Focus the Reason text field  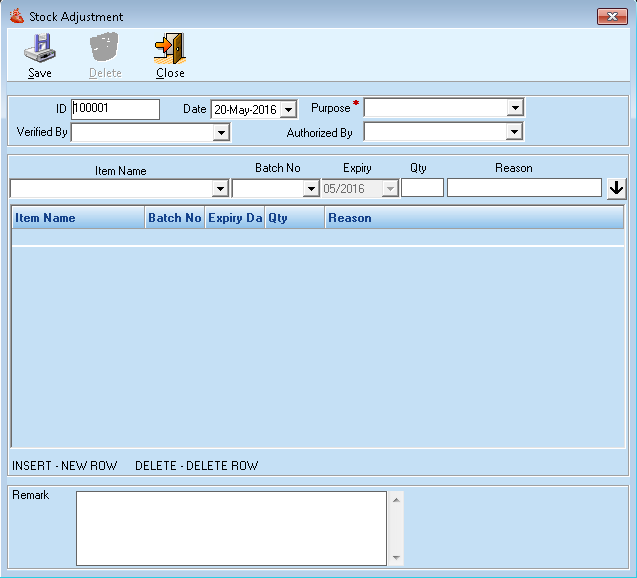click(x=523, y=188)
